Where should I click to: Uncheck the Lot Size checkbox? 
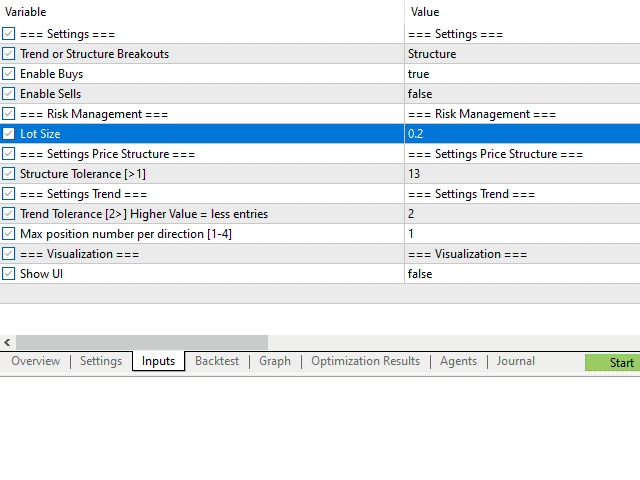point(9,133)
